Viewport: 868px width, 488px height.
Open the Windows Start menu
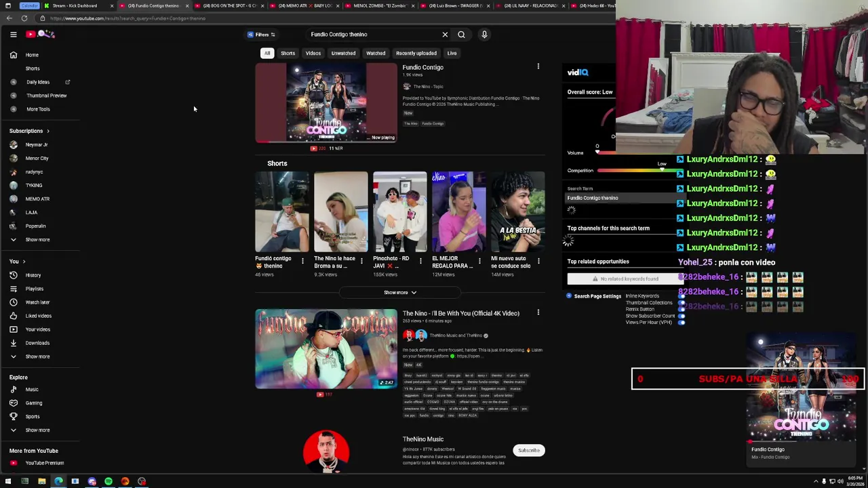pos(8,481)
